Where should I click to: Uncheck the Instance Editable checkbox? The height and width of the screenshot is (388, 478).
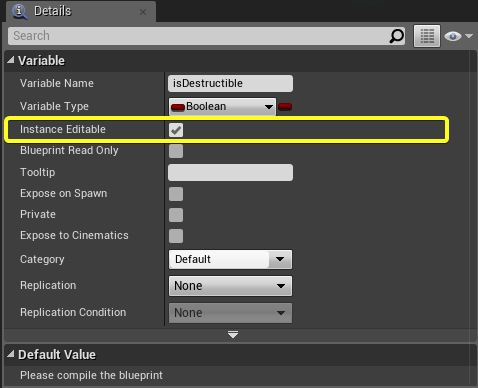176,130
